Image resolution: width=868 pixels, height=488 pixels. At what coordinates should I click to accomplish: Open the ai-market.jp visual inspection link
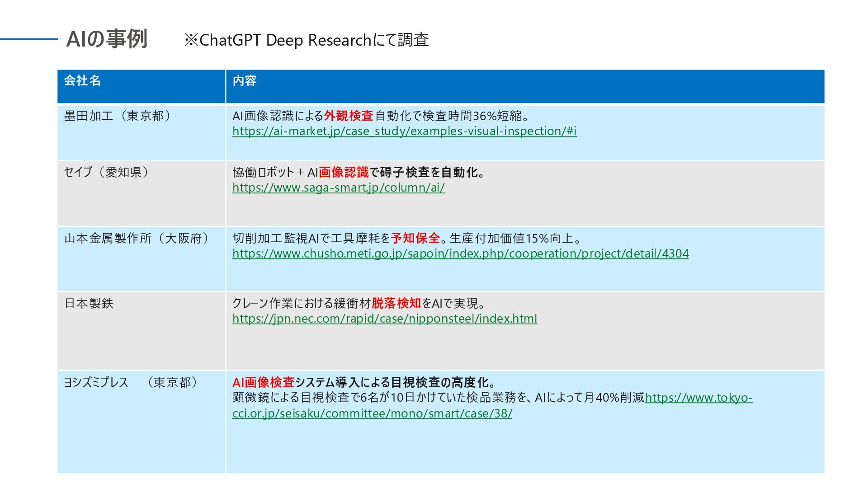point(404,131)
